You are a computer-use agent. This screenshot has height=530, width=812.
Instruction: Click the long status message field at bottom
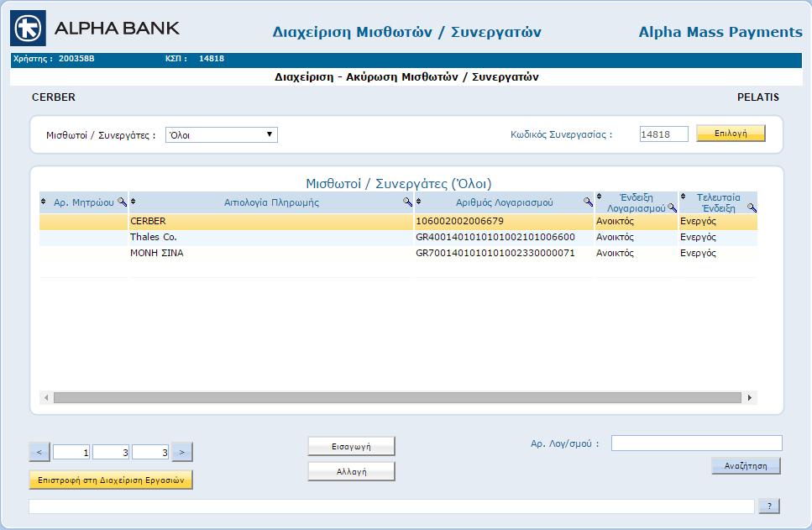(391, 506)
